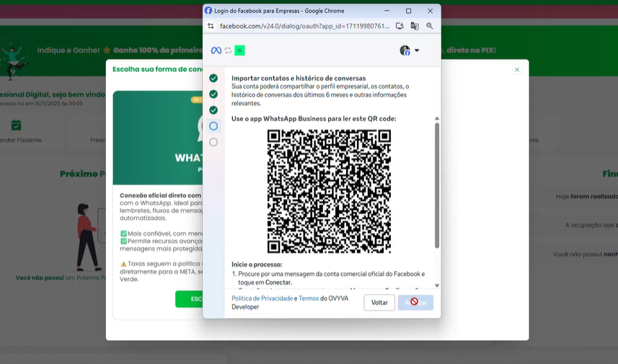Click the scroll down arrow in dialog
The image size is (618, 364).
(x=437, y=285)
